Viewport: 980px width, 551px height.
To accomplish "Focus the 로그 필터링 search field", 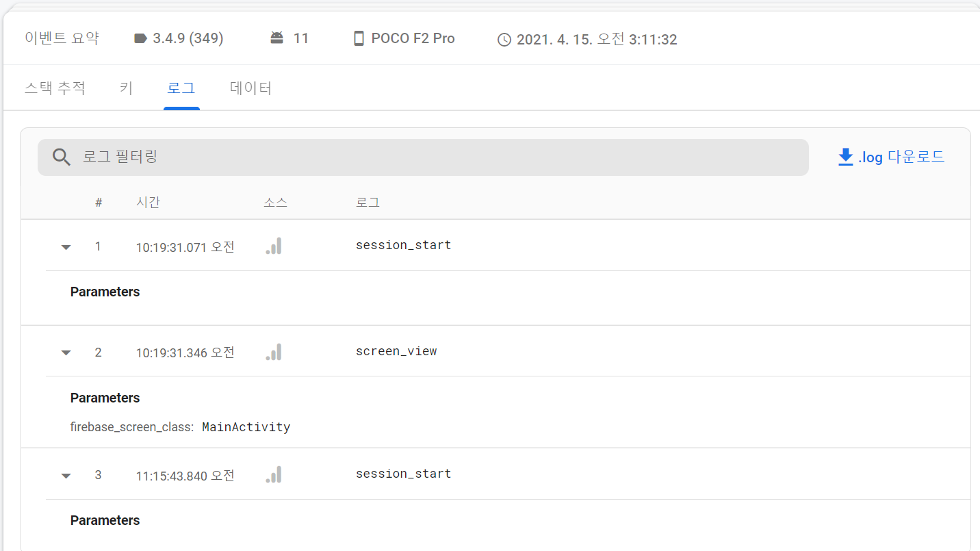I will click(x=438, y=157).
